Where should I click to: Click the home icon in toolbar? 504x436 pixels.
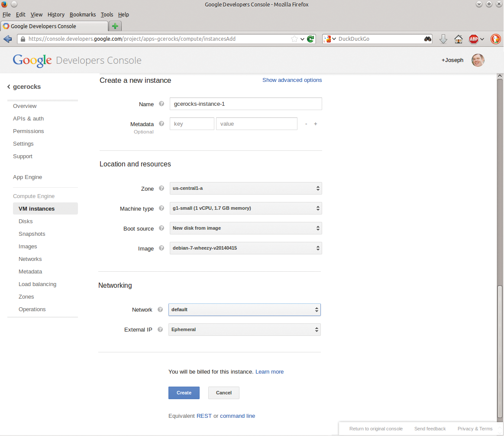coord(459,39)
